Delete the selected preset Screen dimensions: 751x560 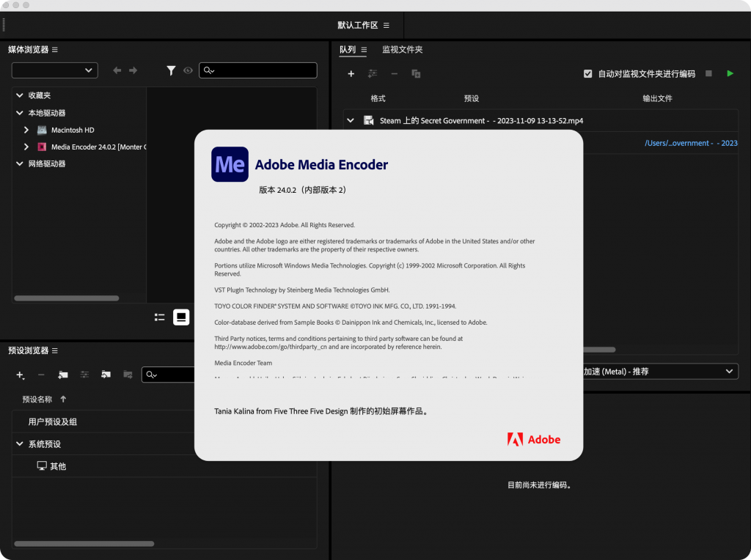pyautogui.click(x=42, y=375)
